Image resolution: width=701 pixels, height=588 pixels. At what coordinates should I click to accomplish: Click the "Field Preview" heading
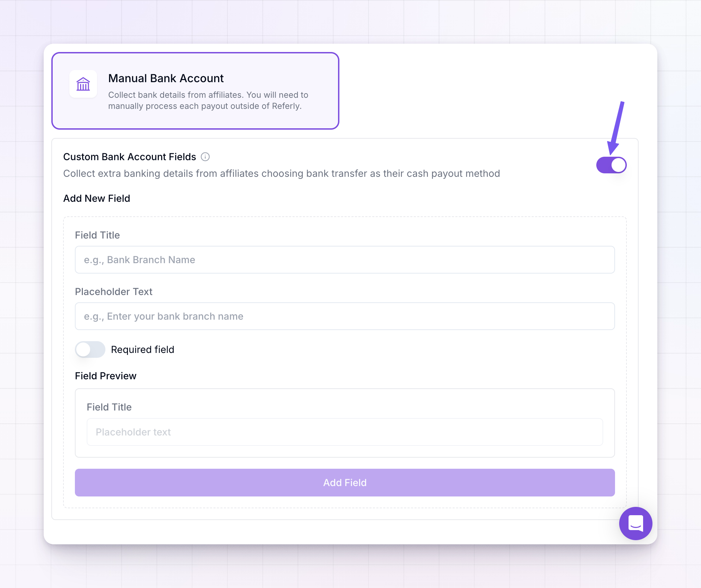tap(106, 376)
